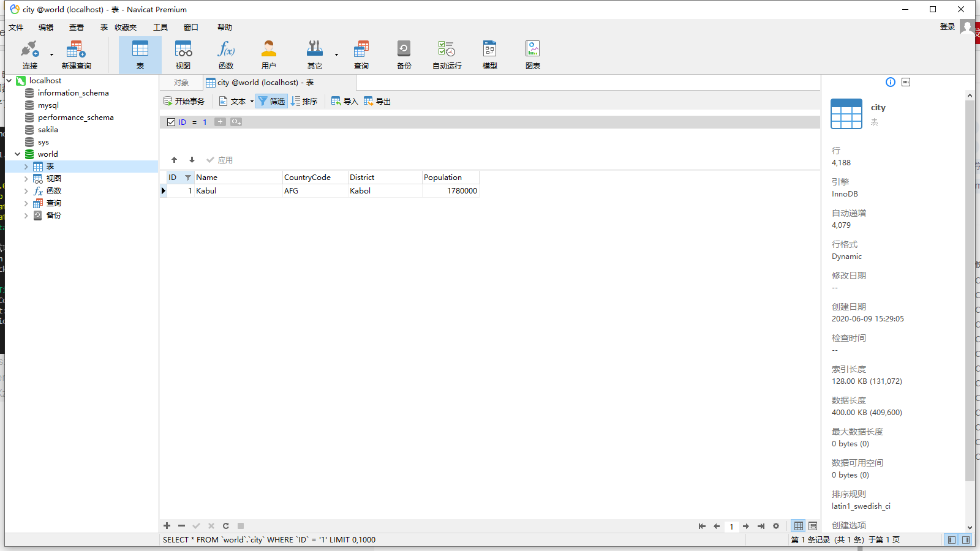
Task: Open the 编辑 menu
Action: click(x=46, y=27)
